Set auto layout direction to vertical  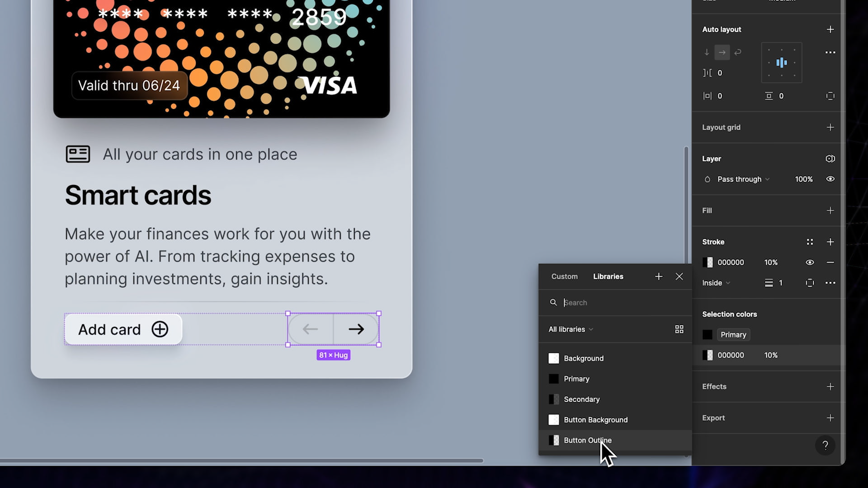pyautogui.click(x=707, y=52)
